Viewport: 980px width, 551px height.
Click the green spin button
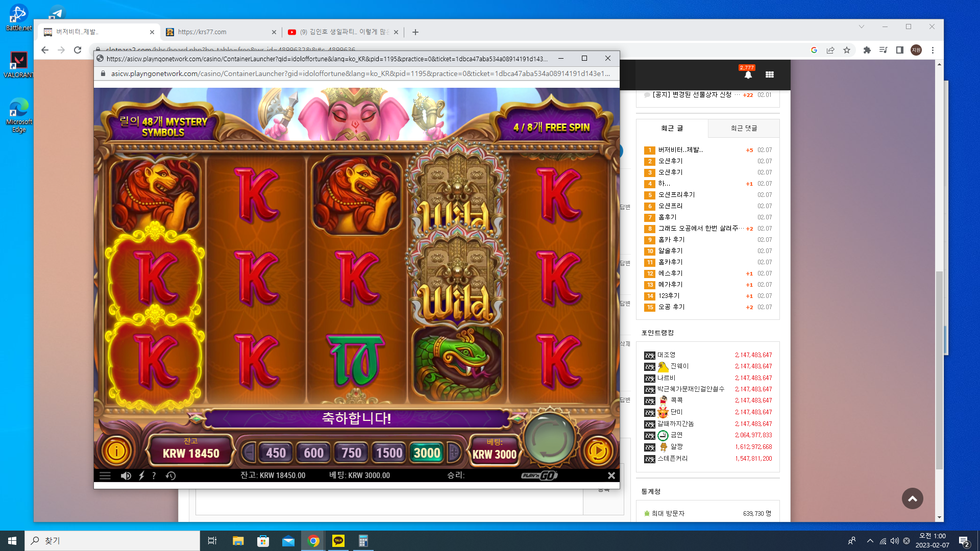click(x=550, y=437)
